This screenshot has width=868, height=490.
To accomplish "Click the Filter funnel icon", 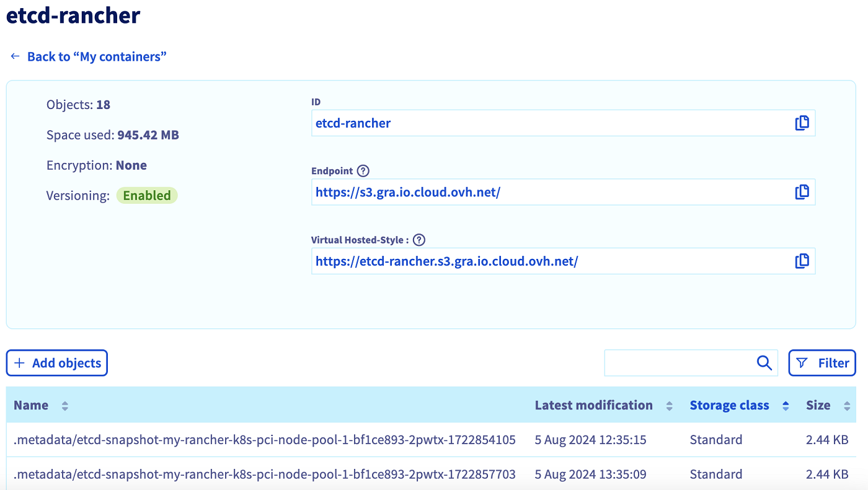I will click(802, 362).
